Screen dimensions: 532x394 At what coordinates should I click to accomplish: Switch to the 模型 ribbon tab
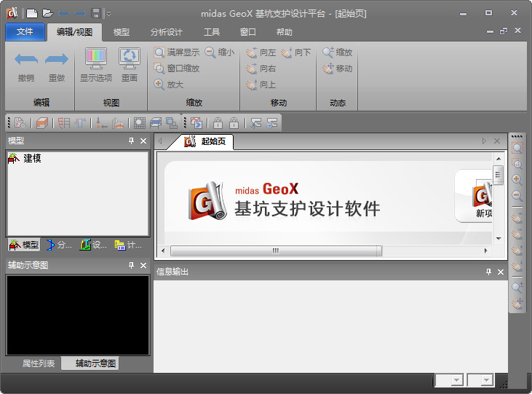pos(122,32)
